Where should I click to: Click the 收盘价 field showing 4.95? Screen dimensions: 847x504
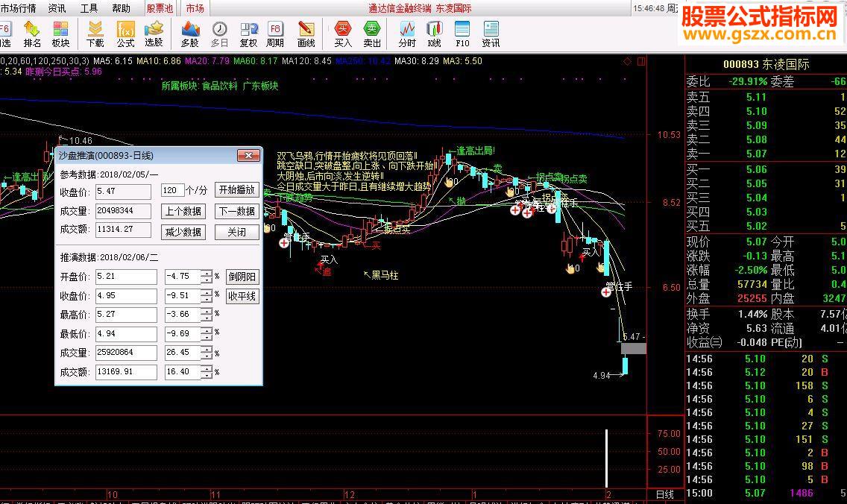coord(127,296)
